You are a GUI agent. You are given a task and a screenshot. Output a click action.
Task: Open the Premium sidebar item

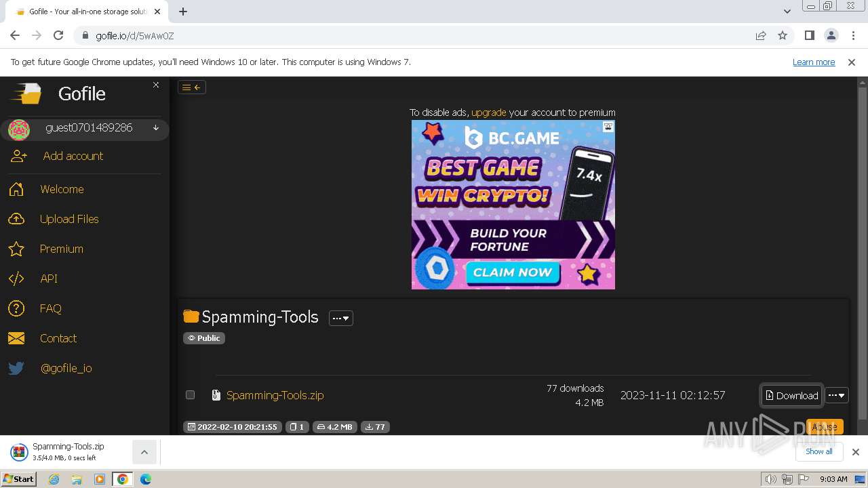tap(62, 249)
